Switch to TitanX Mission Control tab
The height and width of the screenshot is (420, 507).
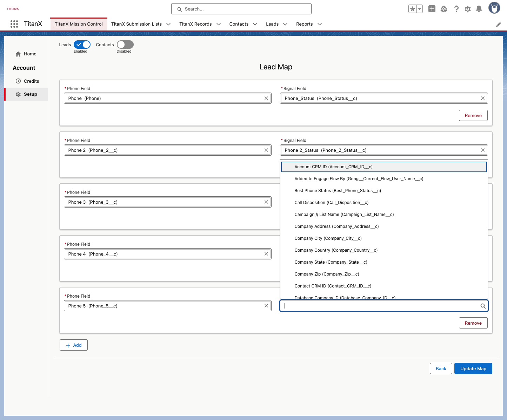click(79, 24)
